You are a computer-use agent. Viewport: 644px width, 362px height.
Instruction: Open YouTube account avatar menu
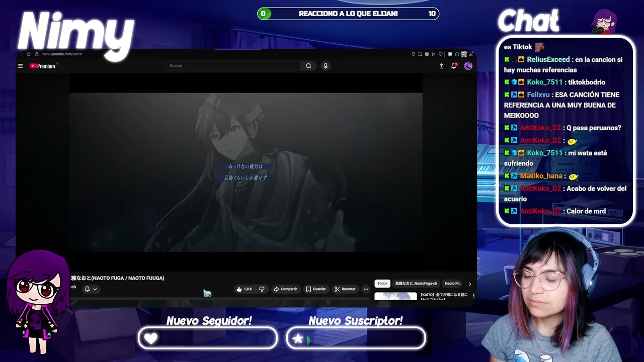[468, 66]
